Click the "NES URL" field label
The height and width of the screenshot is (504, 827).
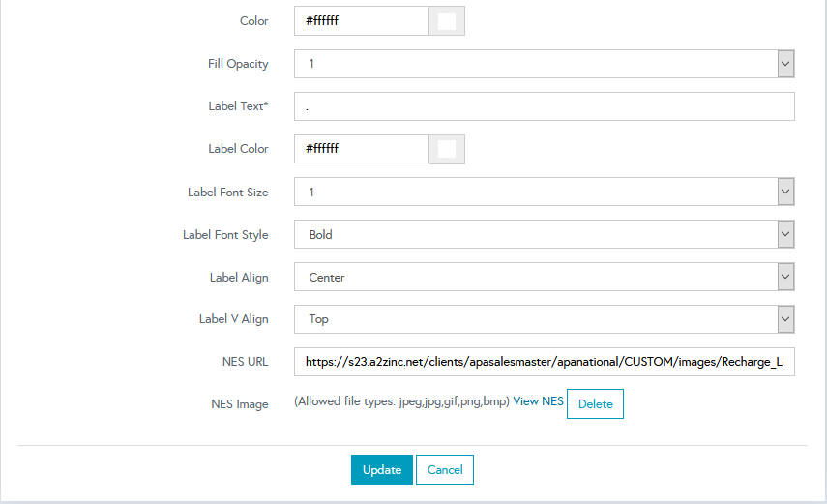click(245, 362)
